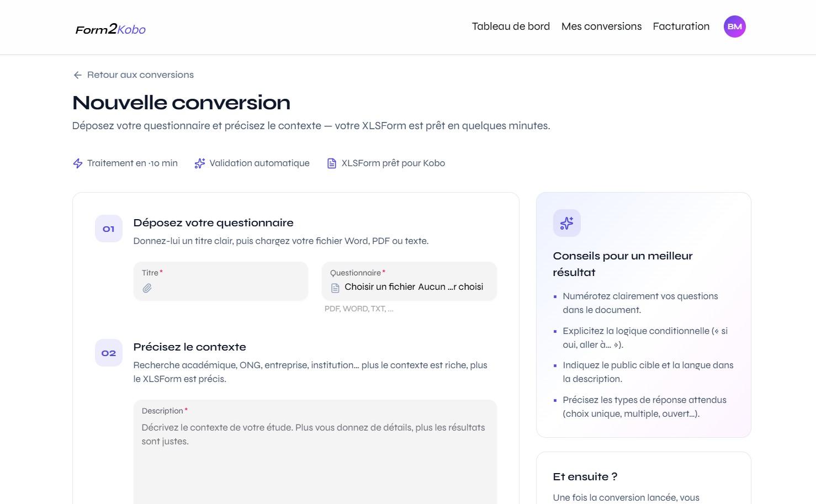Click the 01 step badge
Image resolution: width=816 pixels, height=504 pixels.
108,228
